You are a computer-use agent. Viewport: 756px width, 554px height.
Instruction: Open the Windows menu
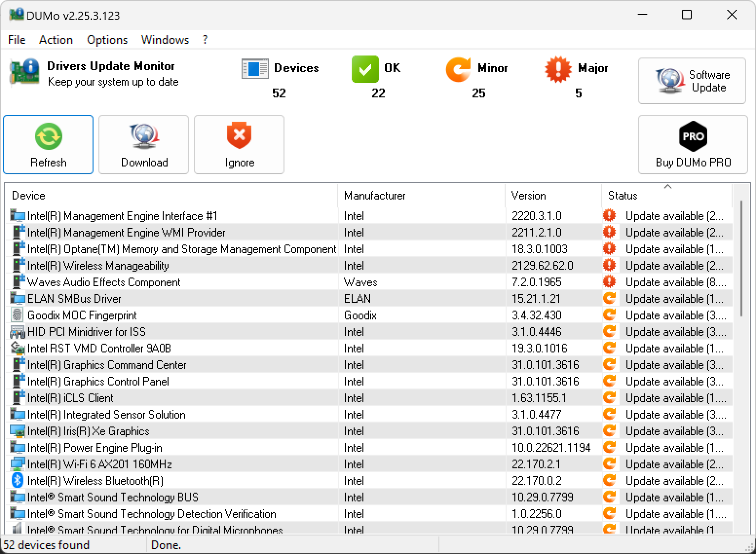click(x=165, y=40)
